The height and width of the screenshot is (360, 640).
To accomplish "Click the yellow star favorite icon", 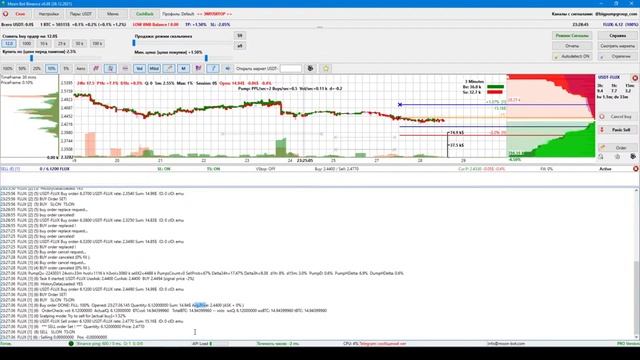I will click(326, 69).
